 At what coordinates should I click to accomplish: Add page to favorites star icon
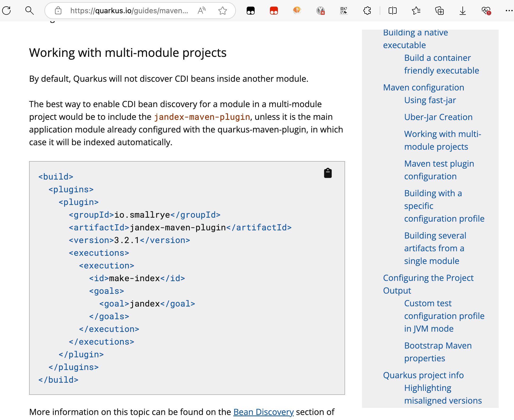pos(223,11)
